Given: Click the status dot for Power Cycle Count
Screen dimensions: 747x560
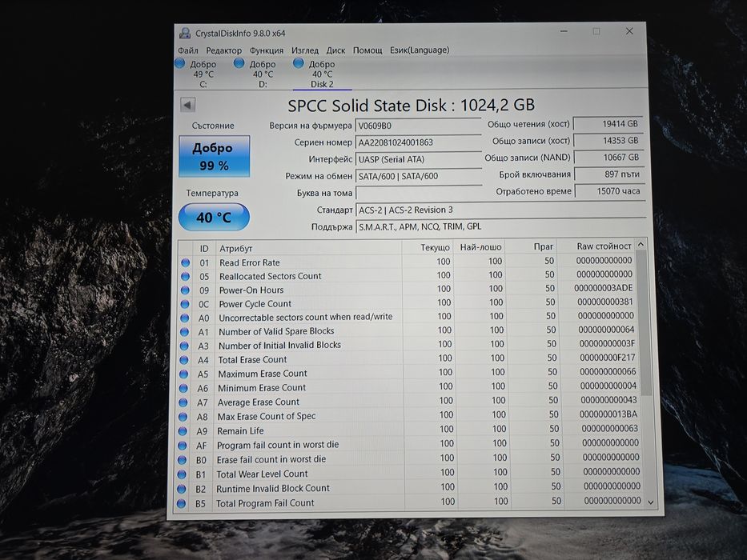Looking at the screenshot, I should click(185, 304).
